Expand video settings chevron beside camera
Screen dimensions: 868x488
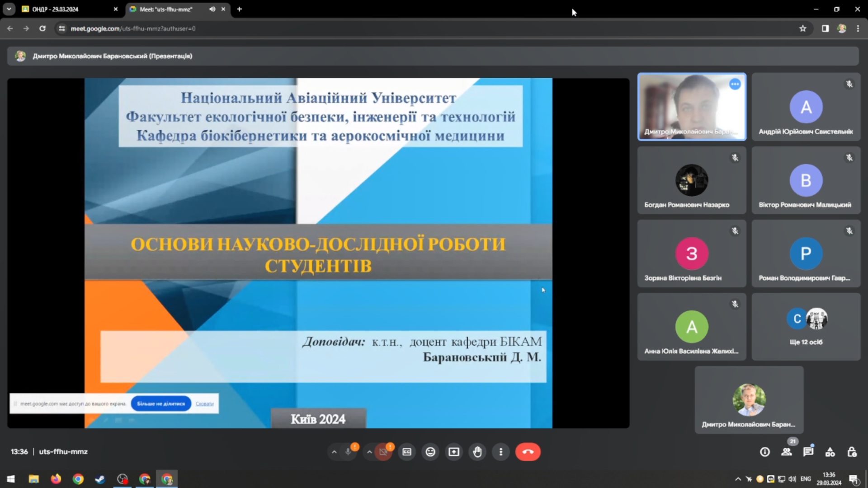click(369, 452)
